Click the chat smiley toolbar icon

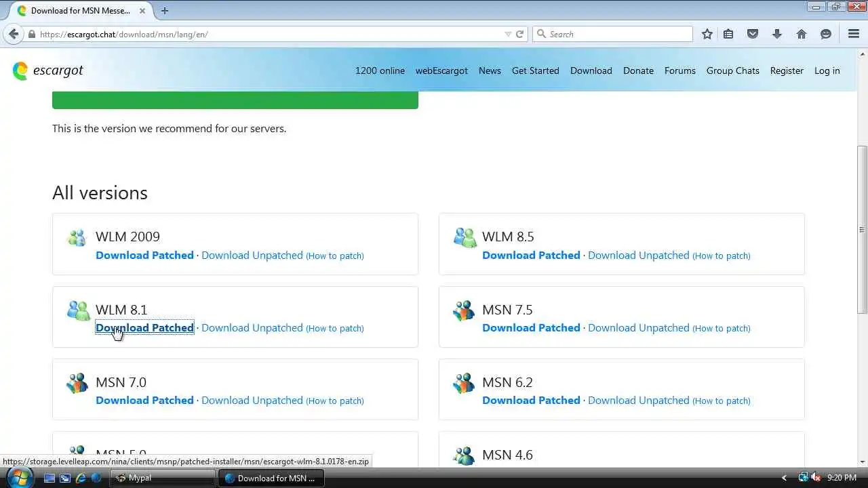tap(826, 34)
